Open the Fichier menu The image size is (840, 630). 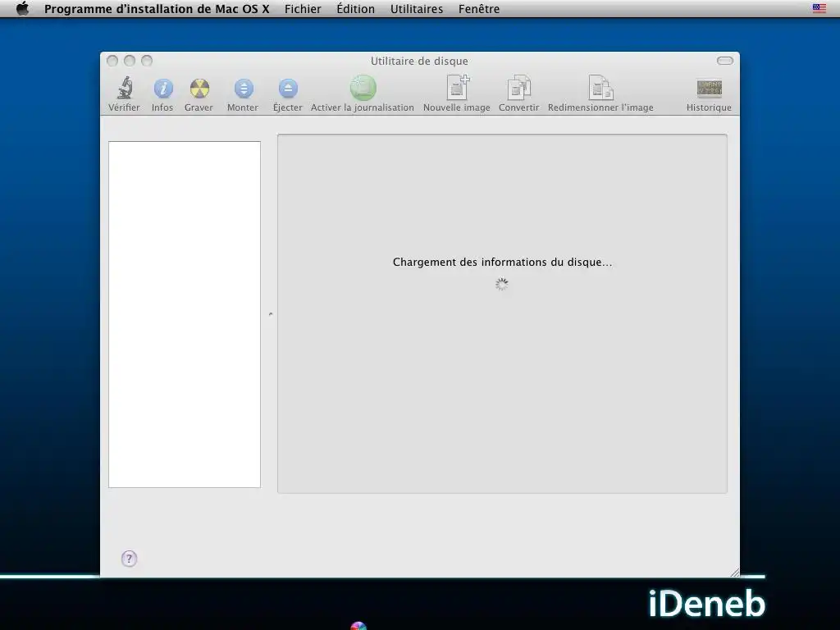click(x=303, y=8)
